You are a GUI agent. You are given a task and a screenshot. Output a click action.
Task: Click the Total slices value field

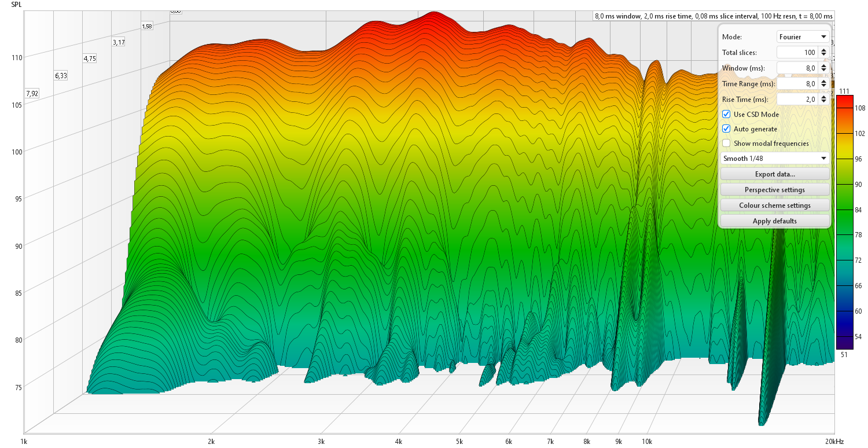point(797,53)
